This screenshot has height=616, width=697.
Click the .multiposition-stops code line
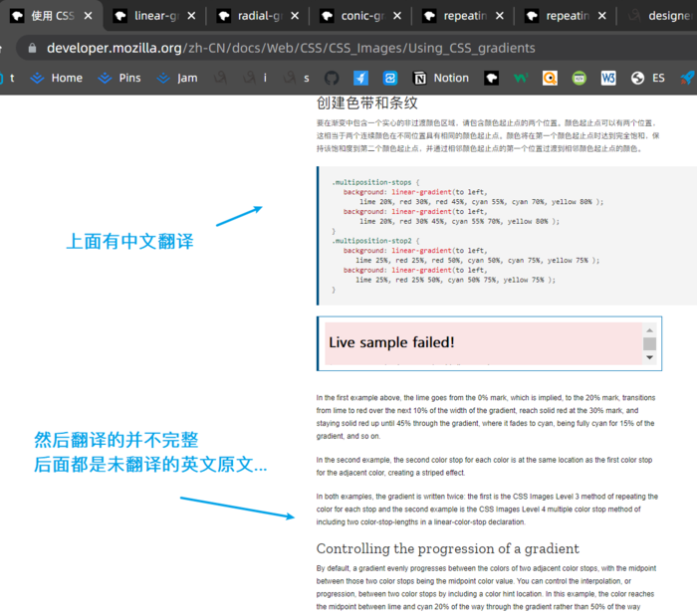click(375, 182)
